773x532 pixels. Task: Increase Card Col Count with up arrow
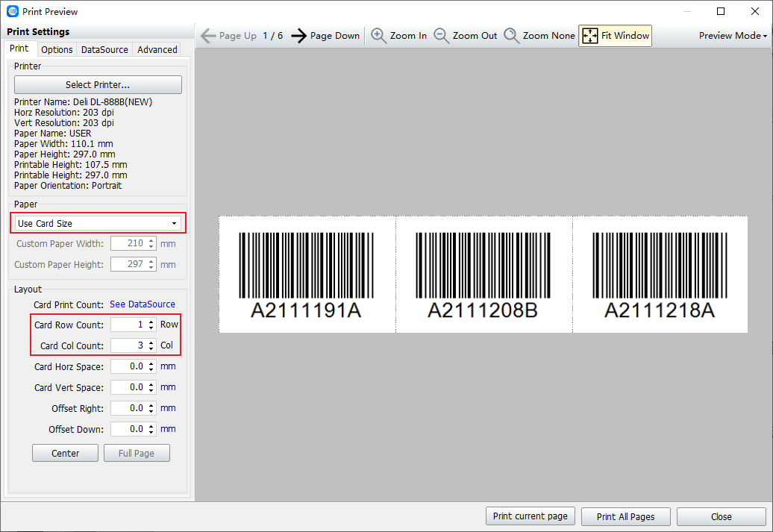click(x=151, y=342)
